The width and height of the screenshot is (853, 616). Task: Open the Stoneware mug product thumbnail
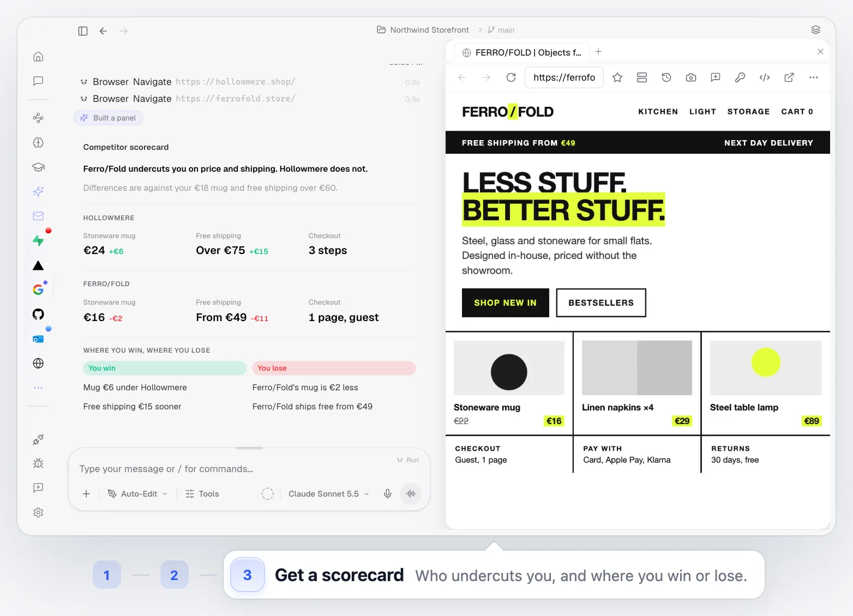509,368
